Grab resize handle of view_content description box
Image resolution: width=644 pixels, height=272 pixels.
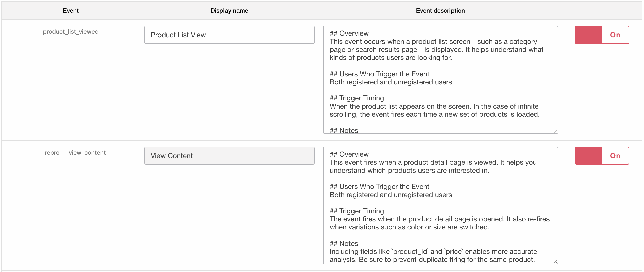(555, 262)
